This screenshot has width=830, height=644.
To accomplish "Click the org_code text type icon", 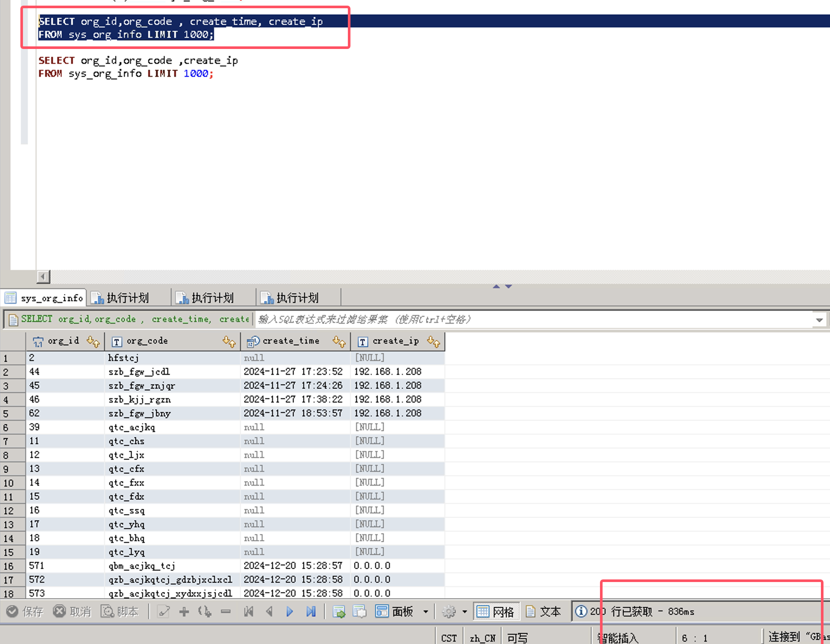I will [117, 342].
